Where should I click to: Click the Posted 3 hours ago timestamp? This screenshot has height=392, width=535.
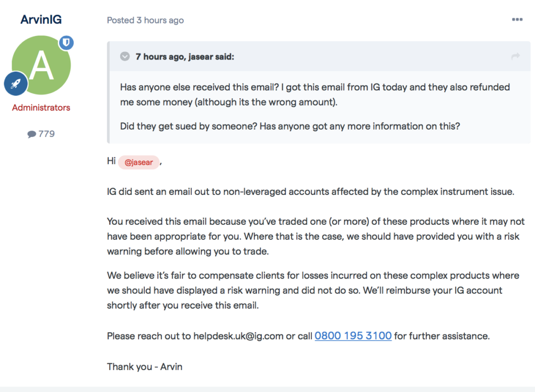(x=145, y=20)
